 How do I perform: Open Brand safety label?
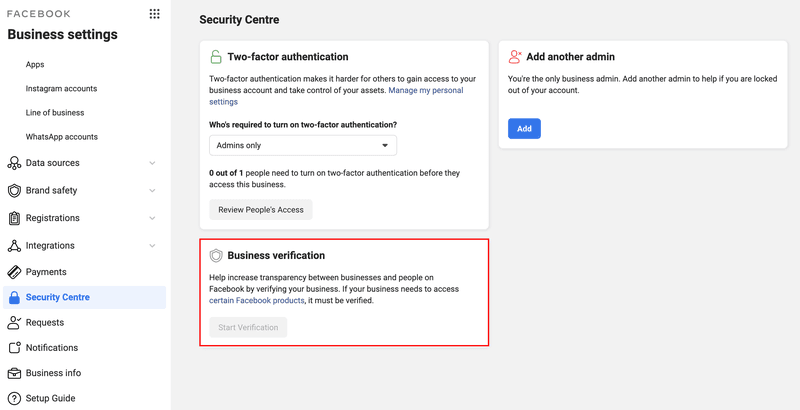click(52, 191)
